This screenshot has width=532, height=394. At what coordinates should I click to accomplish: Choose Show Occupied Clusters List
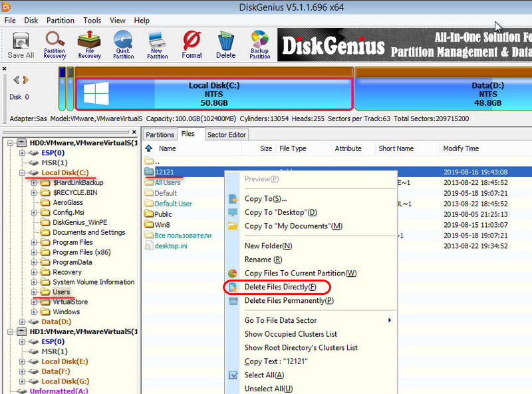pyautogui.click(x=291, y=334)
